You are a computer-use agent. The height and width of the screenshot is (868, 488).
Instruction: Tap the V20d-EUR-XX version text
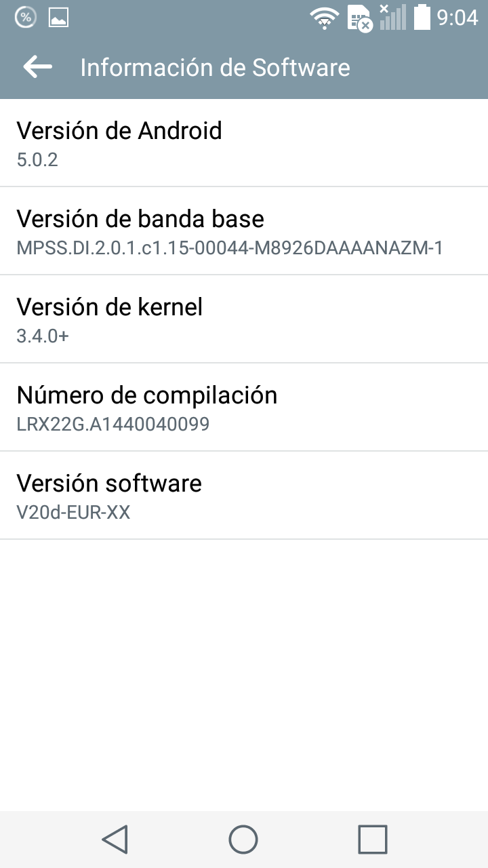[73, 512]
